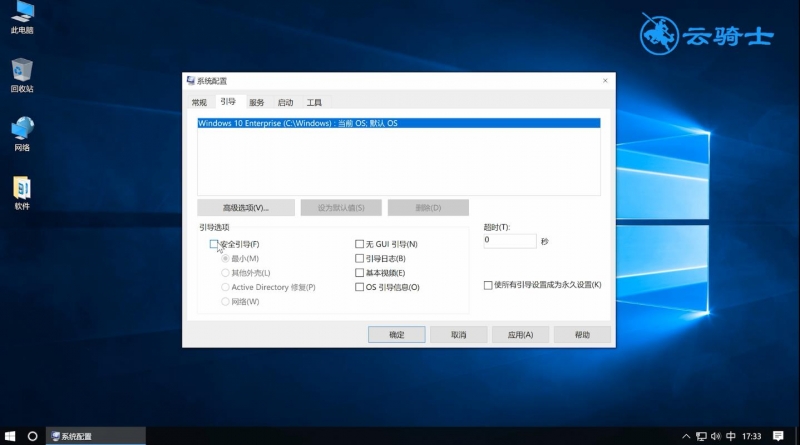Open the network status tray icon
800x445 pixels.
coord(702,436)
